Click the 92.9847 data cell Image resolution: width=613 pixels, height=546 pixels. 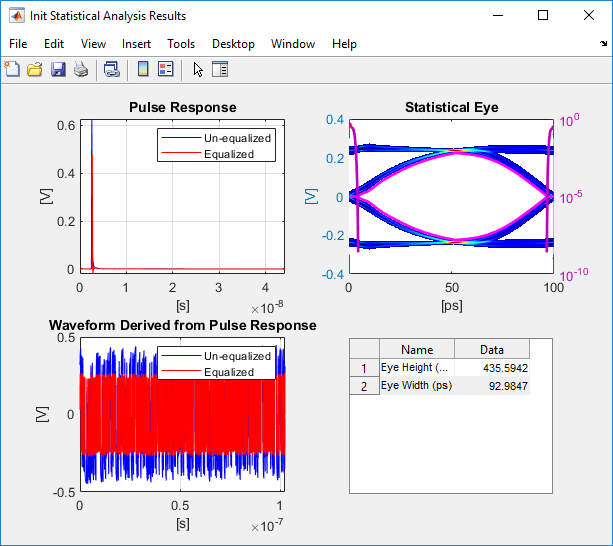[x=492, y=386]
